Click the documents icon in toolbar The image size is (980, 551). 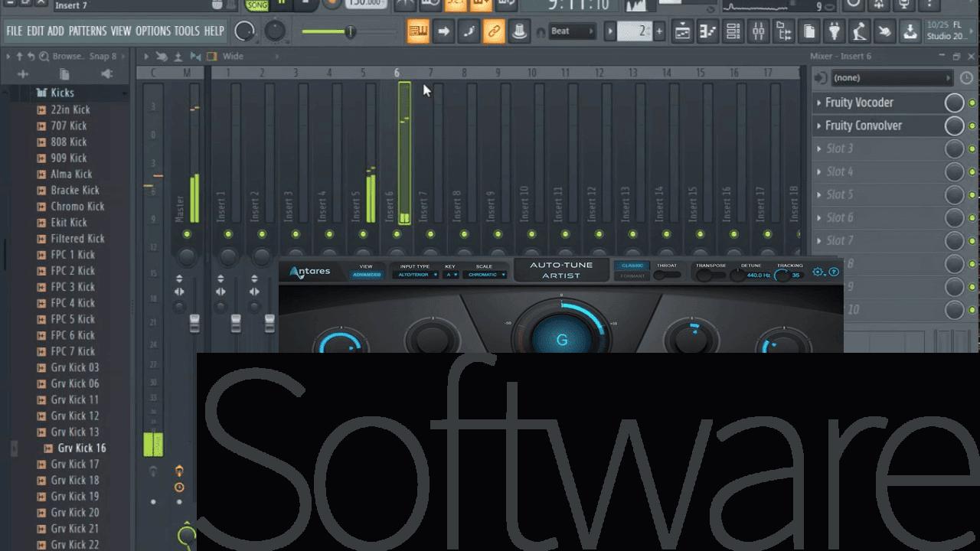(809, 31)
